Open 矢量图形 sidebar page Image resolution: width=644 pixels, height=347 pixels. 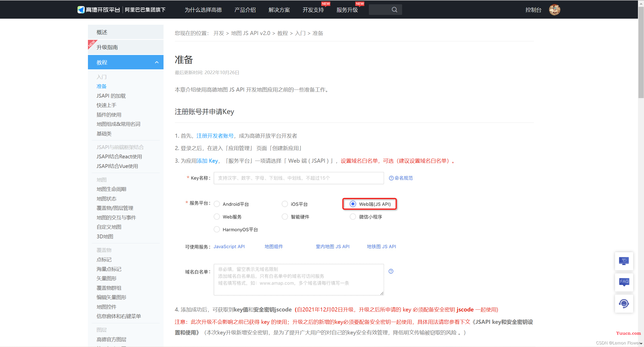[x=106, y=278]
